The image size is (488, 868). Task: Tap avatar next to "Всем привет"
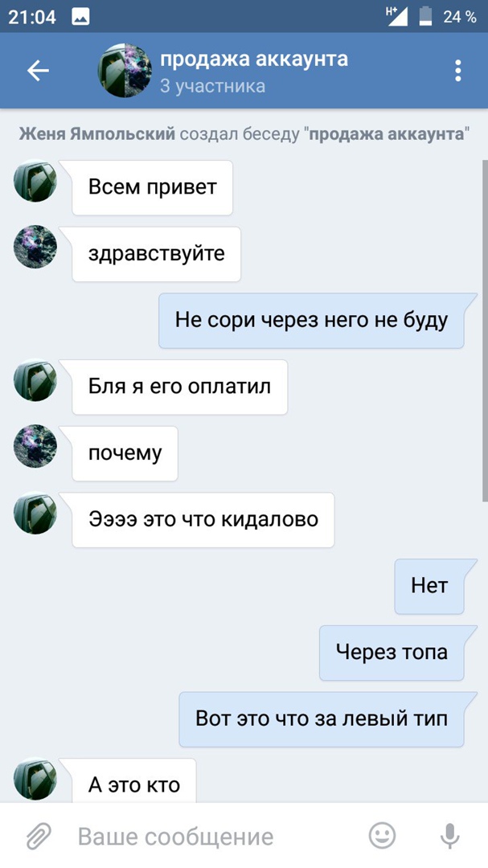click(35, 181)
